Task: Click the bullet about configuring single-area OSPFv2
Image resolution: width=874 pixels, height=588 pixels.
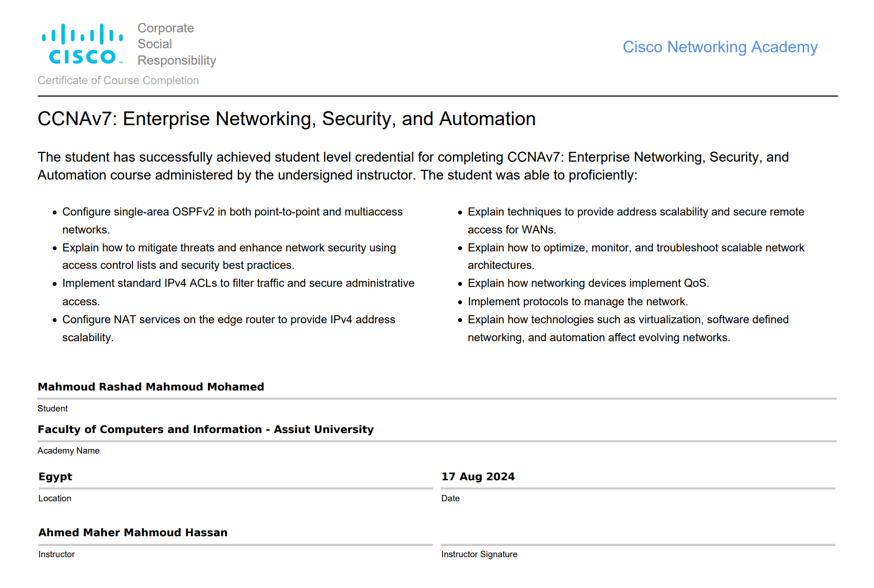Action: click(232, 221)
